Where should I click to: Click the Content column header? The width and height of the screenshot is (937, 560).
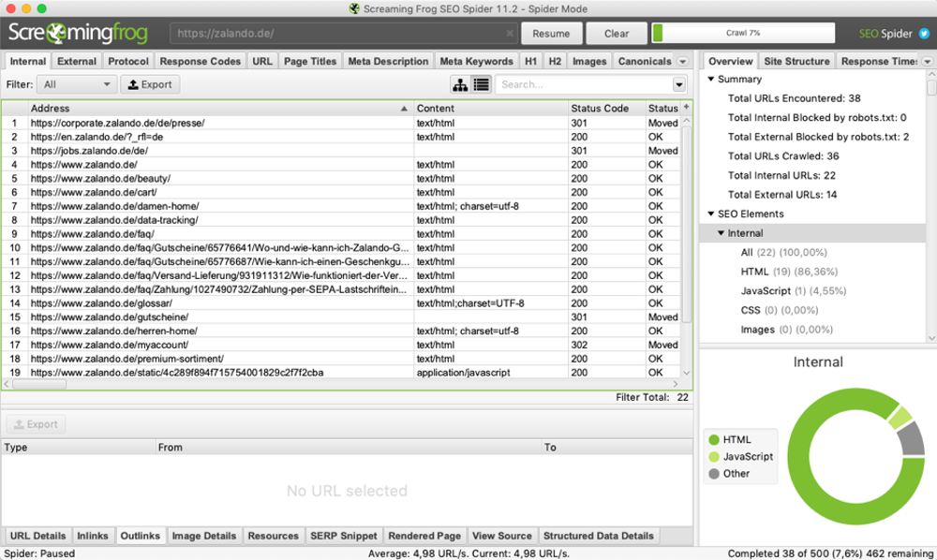click(x=490, y=108)
